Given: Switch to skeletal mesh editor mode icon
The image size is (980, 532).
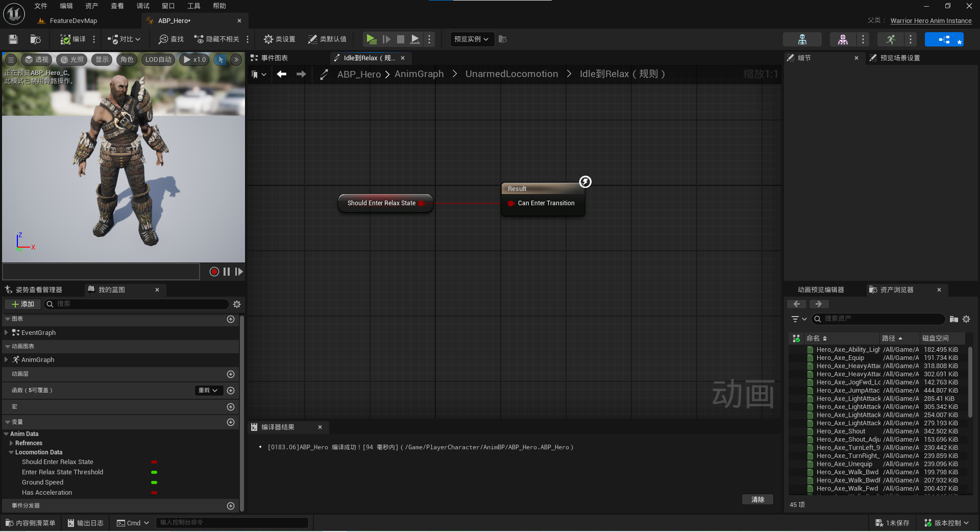Looking at the screenshot, I should (843, 39).
